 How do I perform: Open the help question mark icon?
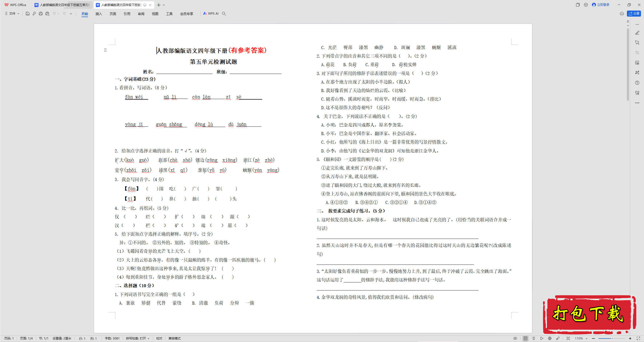(637, 83)
